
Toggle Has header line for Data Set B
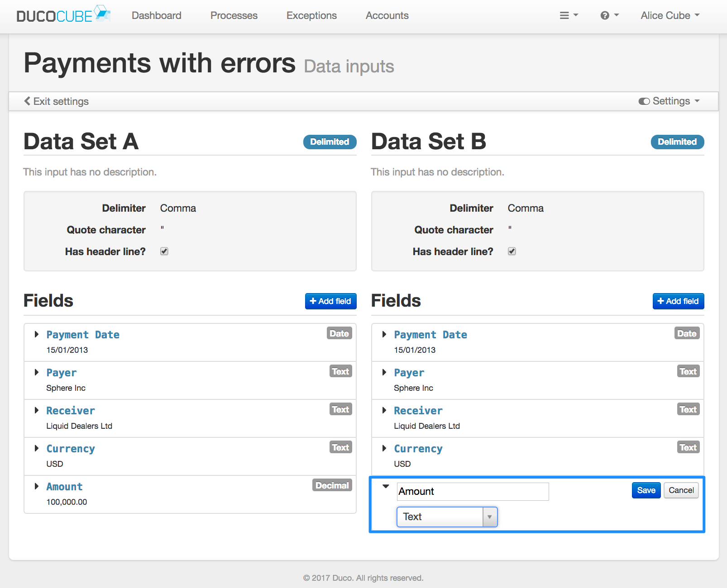pyautogui.click(x=512, y=251)
